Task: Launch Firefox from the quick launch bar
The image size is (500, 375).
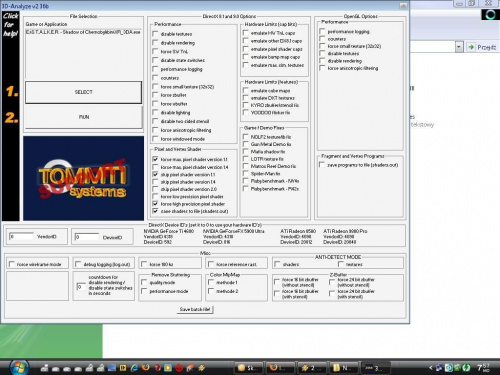Action: 146,368
